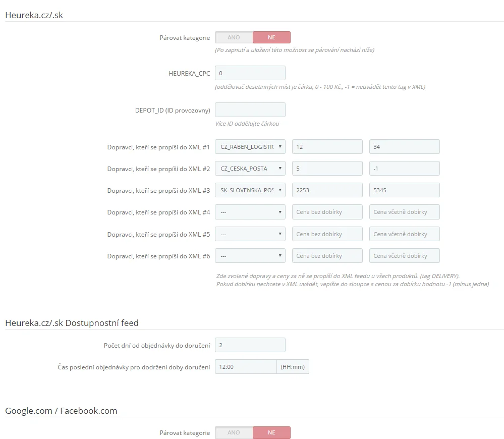The width and height of the screenshot is (504, 439).
Task: Expand the carrier dropdown for XML #6
Action: (250, 256)
